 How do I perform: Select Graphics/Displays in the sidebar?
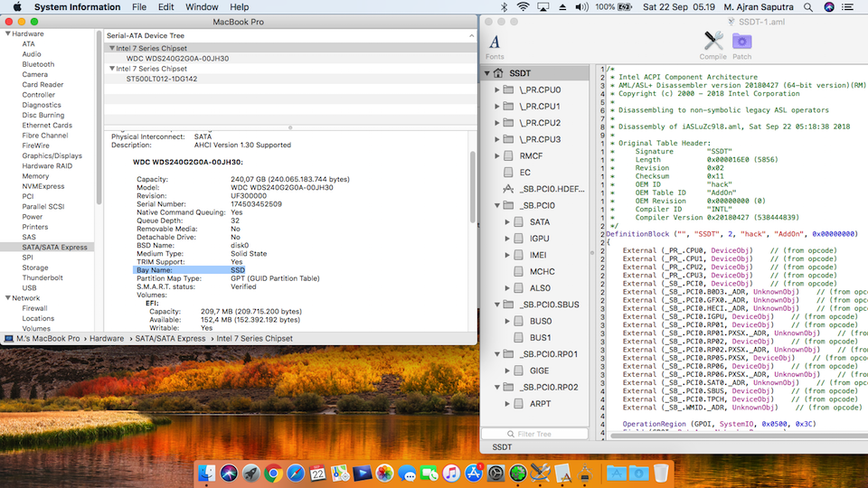[52, 156]
